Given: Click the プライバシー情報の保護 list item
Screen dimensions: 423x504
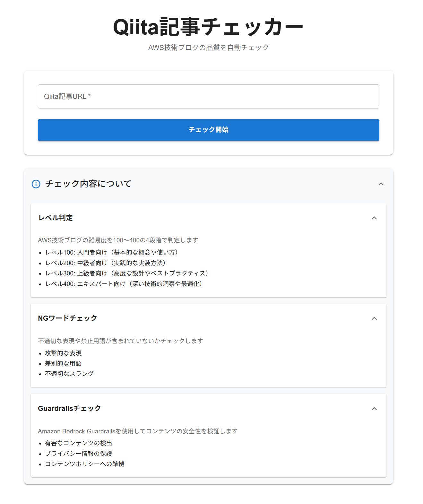Looking at the screenshot, I should tap(79, 454).
